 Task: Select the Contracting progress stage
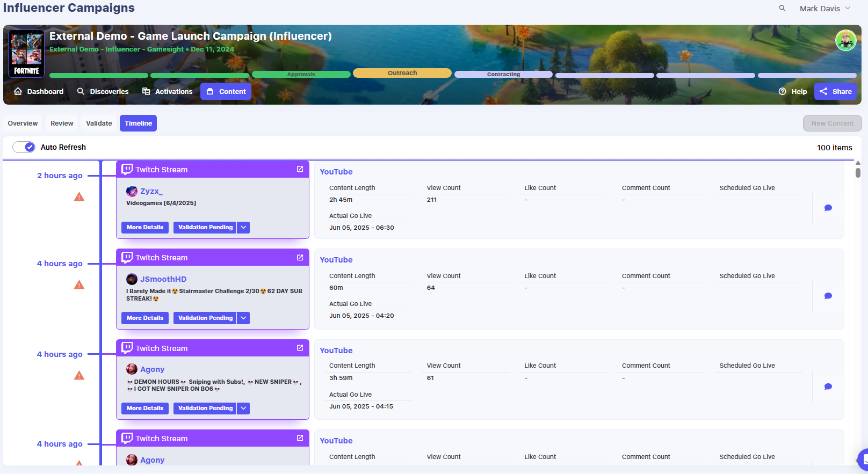click(503, 75)
